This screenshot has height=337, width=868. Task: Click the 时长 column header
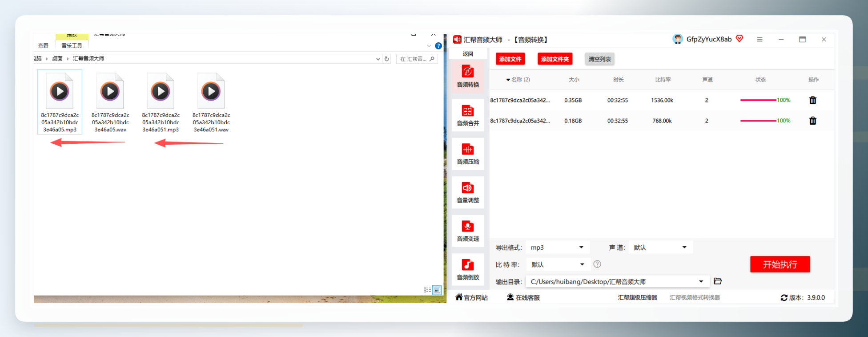click(618, 80)
